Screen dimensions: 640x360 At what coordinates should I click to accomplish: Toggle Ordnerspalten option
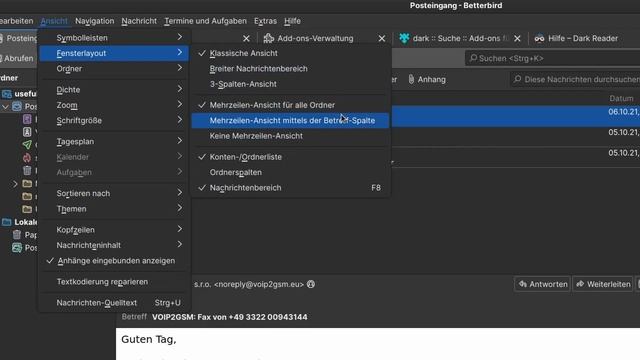[x=290, y=172]
